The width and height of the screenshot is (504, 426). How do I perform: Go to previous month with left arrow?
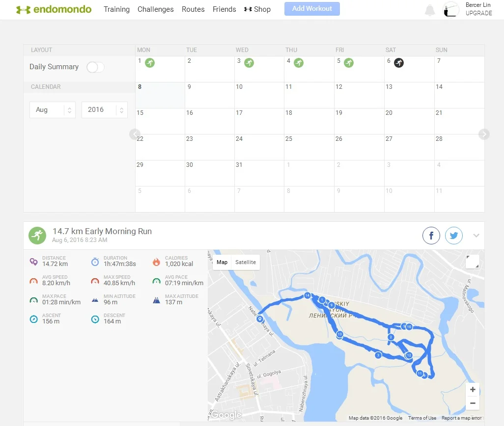pyautogui.click(x=135, y=134)
